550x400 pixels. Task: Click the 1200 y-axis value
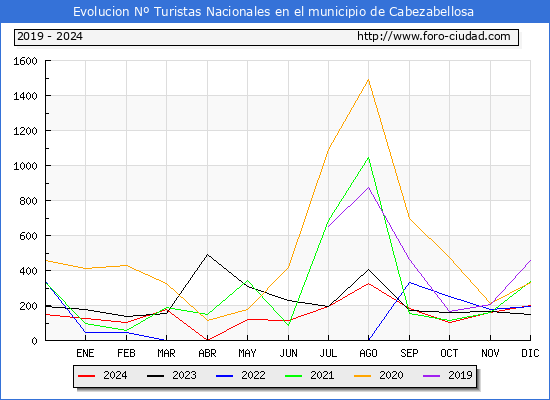(25, 131)
